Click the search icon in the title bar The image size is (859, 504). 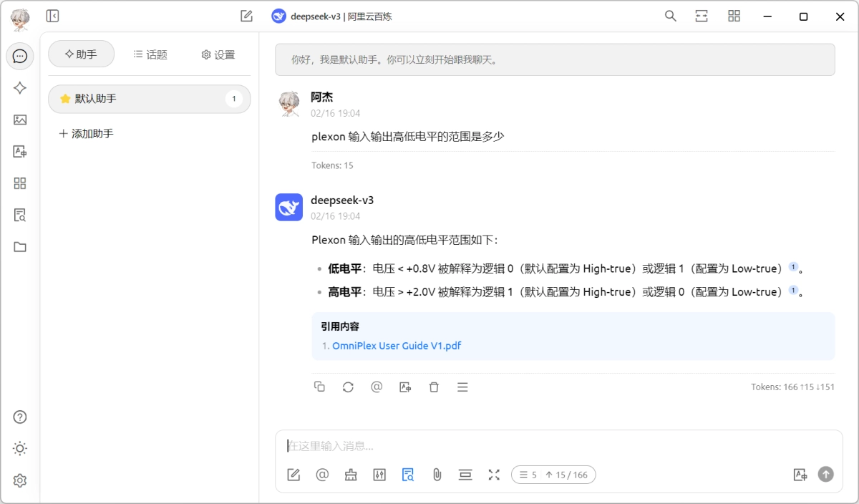[671, 16]
